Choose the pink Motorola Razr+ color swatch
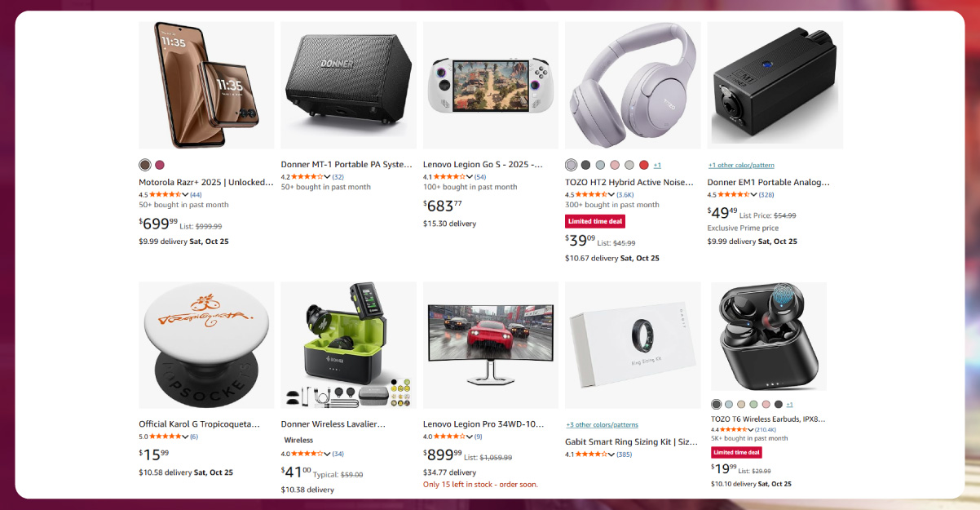Viewport: 980px width, 510px height. coord(160,165)
